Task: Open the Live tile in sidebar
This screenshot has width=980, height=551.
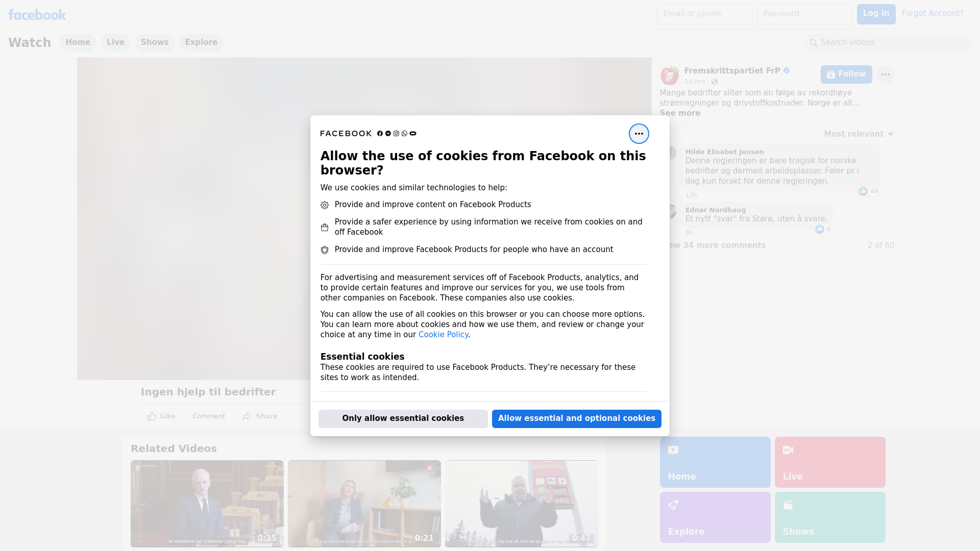Action: [830, 462]
